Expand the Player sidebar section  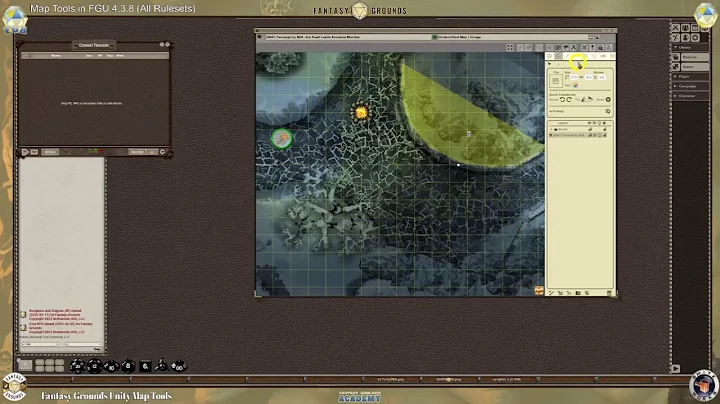pos(691,77)
